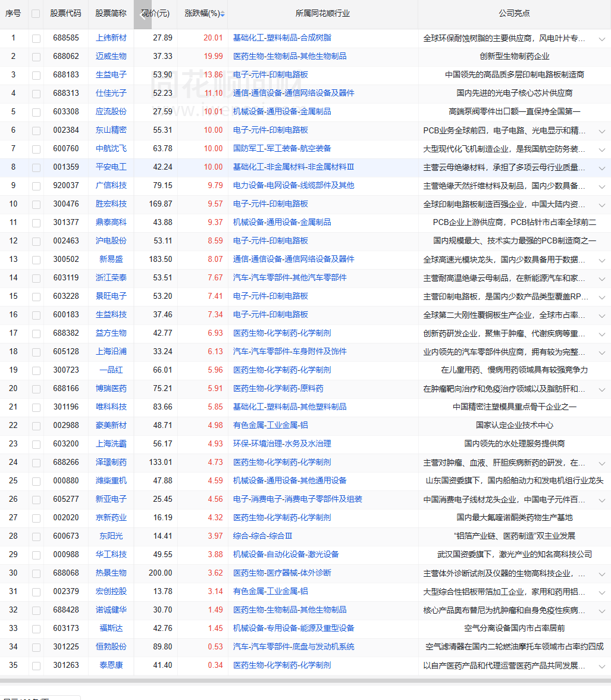Show full highlight for 益方生物
This screenshot has height=700, width=611.
(602, 334)
